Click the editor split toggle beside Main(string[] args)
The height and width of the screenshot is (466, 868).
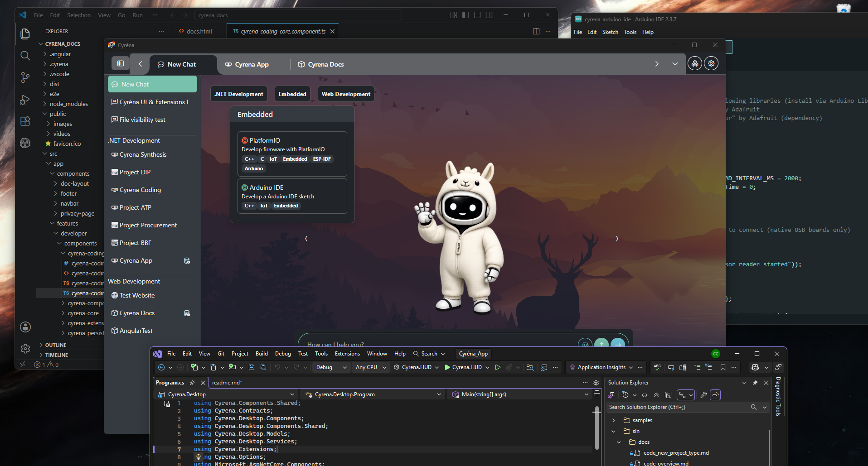[597, 394]
